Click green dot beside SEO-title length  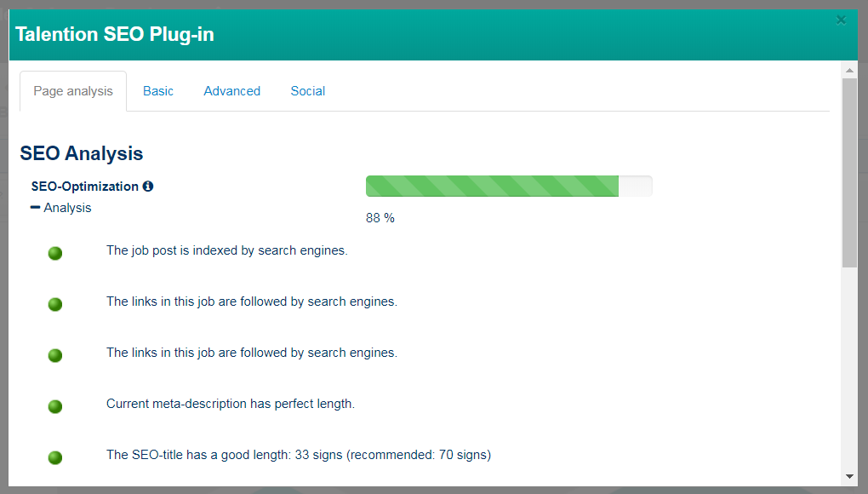click(55, 457)
